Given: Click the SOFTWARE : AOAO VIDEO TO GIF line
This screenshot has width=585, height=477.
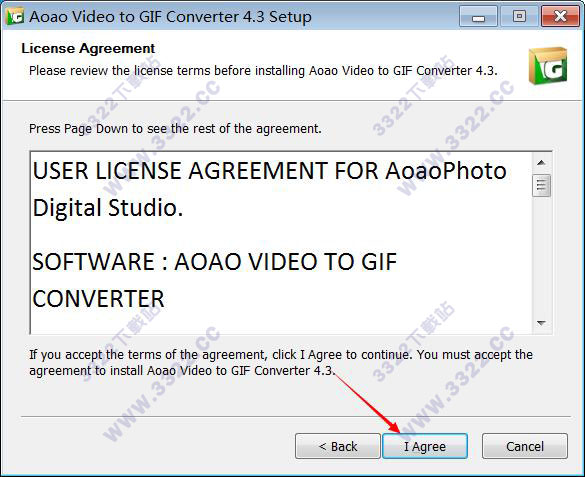Looking at the screenshot, I should coord(215,261).
